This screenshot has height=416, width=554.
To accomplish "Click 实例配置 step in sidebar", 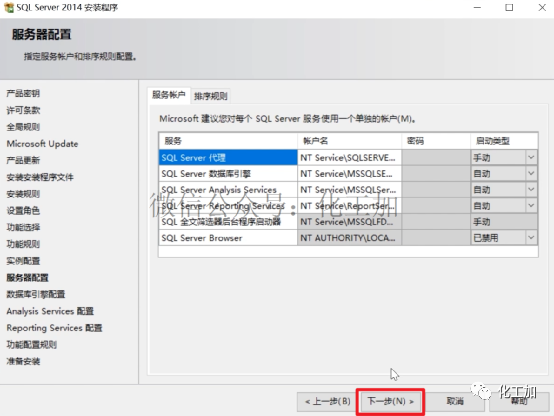I will [23, 261].
